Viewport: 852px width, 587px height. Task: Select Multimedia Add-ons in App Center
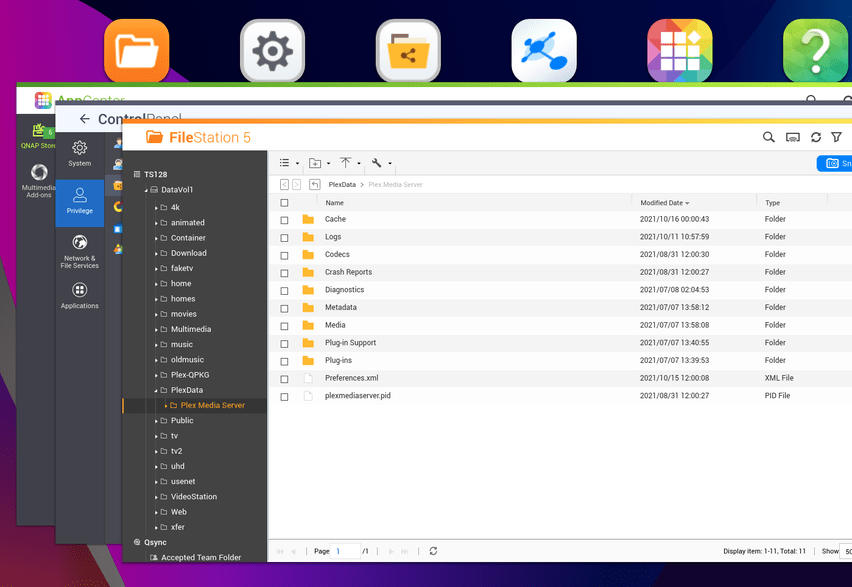pos(39,181)
